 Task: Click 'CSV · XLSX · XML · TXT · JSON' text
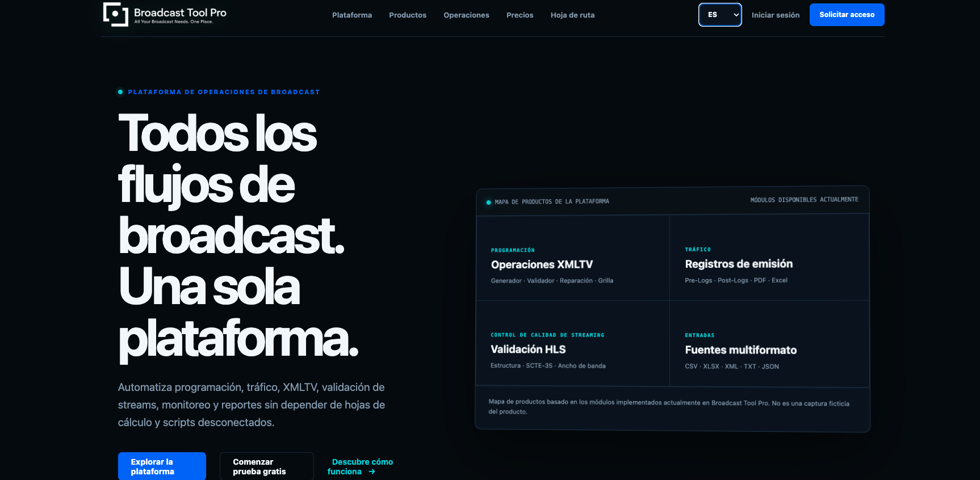[732, 367]
